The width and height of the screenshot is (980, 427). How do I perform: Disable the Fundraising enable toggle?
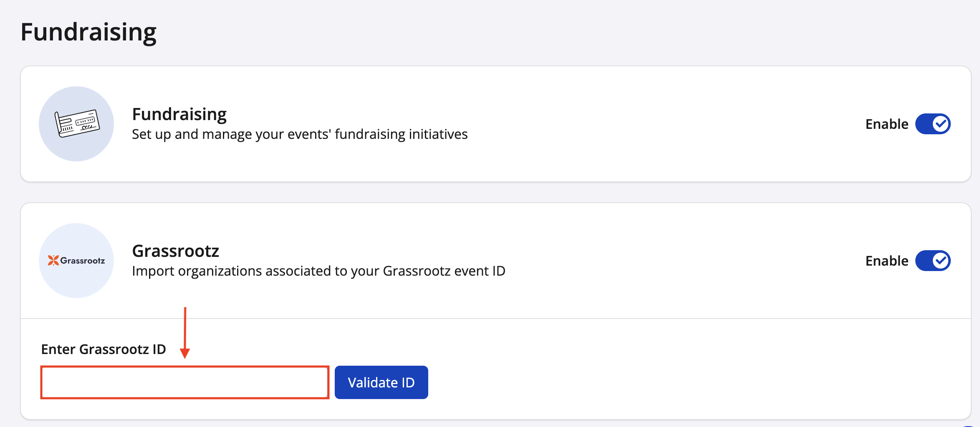pos(932,124)
